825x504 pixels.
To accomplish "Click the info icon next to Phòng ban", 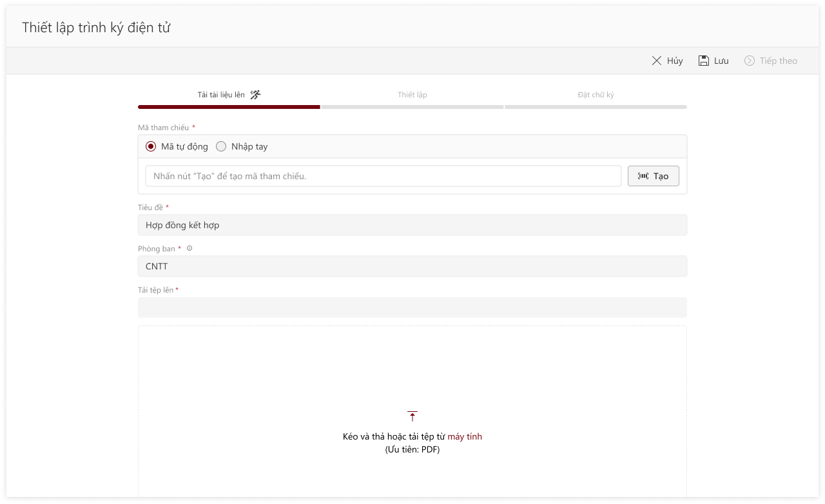I will coord(189,249).
